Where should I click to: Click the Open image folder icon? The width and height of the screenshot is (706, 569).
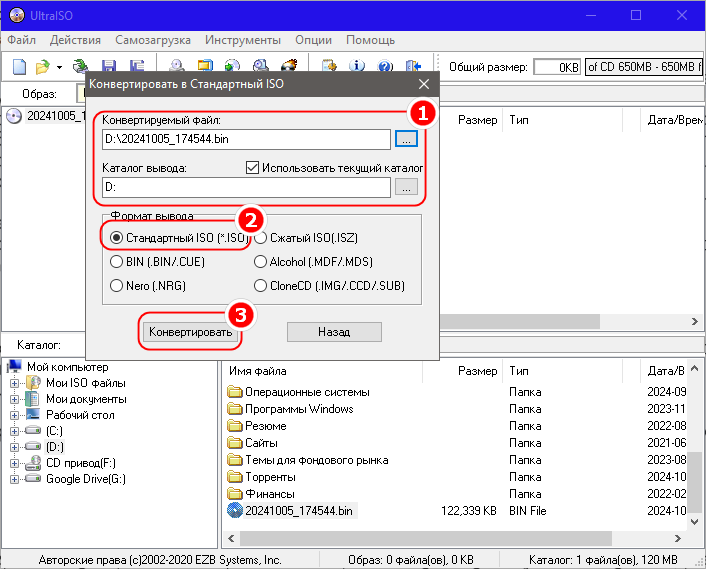point(43,67)
